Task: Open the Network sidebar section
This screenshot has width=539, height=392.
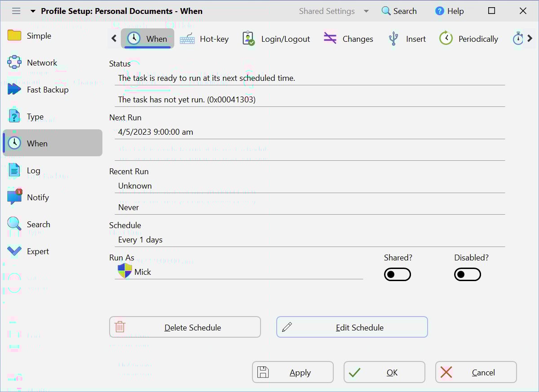Action: point(53,62)
